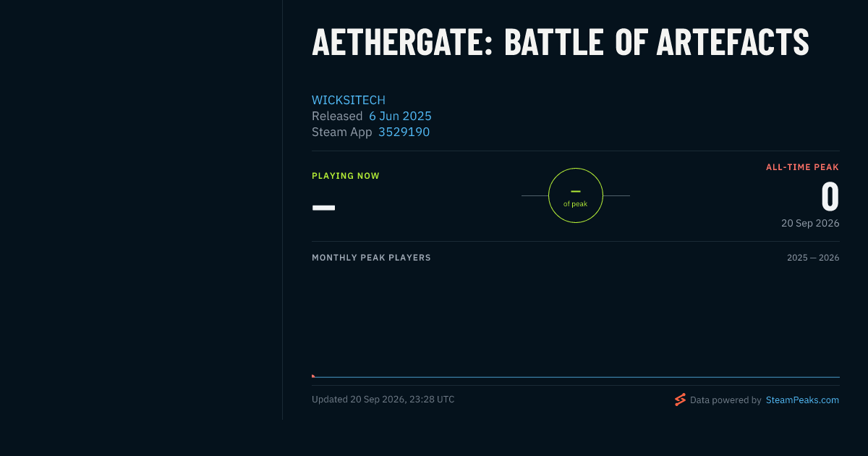This screenshot has width=868, height=456.
Task: Open the SteamPeaks.com link
Action: 802,400
